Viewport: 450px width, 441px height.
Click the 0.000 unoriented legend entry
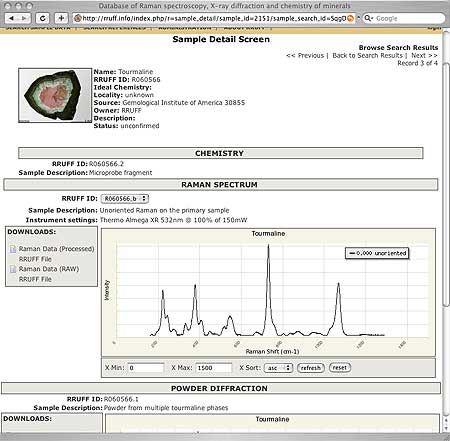pyautogui.click(x=377, y=253)
